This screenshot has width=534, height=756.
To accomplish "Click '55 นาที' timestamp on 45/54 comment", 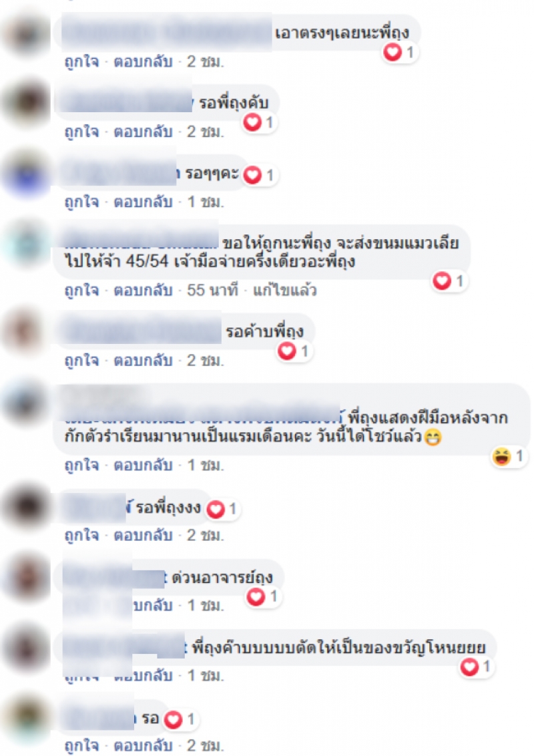I will [212, 290].
